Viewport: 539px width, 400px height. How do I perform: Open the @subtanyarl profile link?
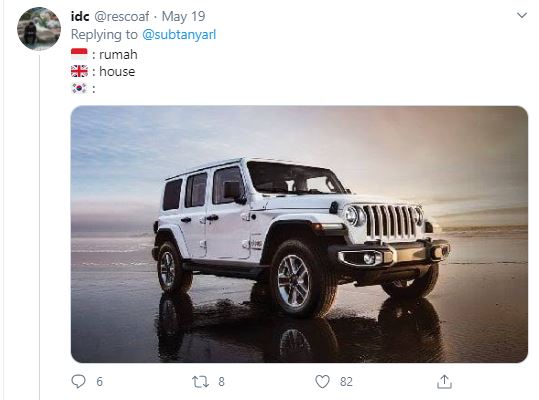coord(179,35)
